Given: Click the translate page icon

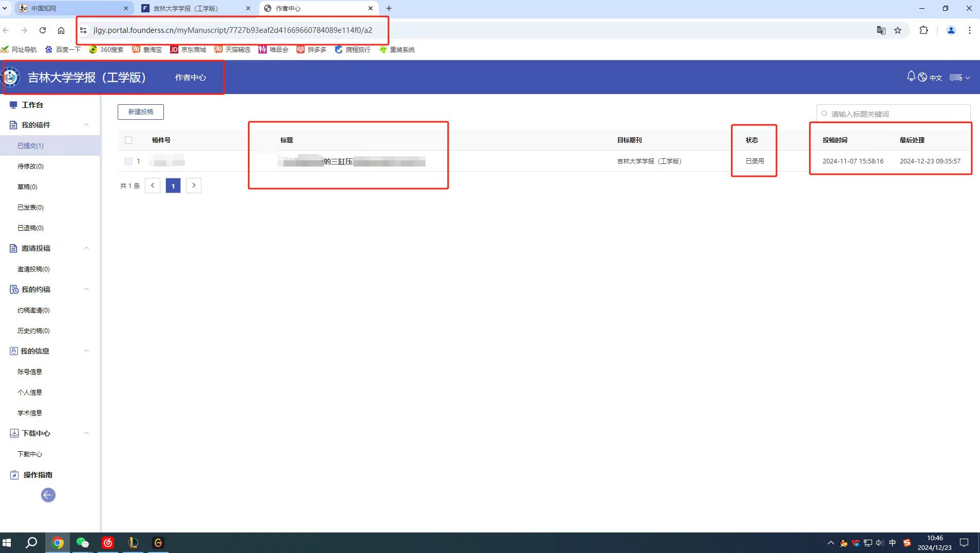Looking at the screenshot, I should pos(881,30).
